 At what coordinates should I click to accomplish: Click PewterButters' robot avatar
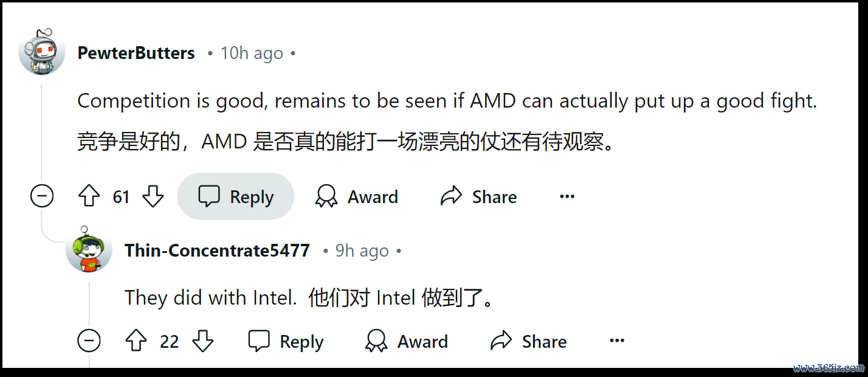(x=41, y=52)
